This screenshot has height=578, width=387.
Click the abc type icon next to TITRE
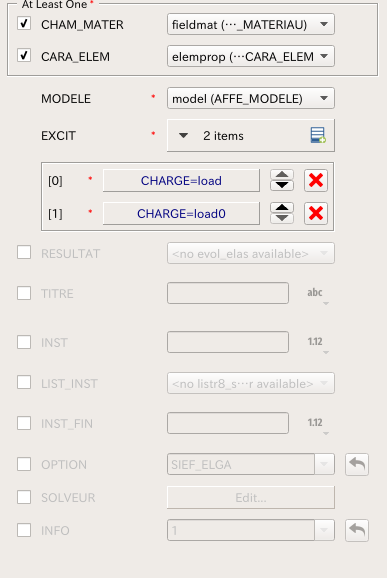click(315, 294)
